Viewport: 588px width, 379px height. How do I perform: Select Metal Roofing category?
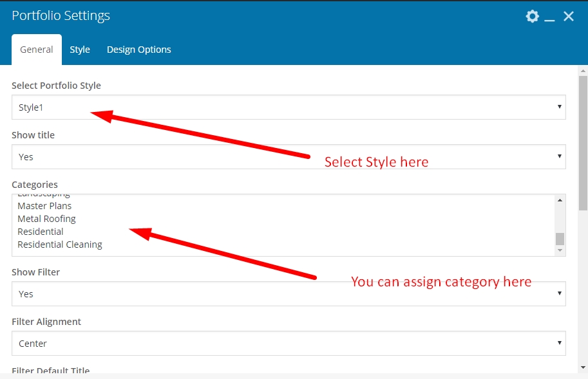coord(46,219)
